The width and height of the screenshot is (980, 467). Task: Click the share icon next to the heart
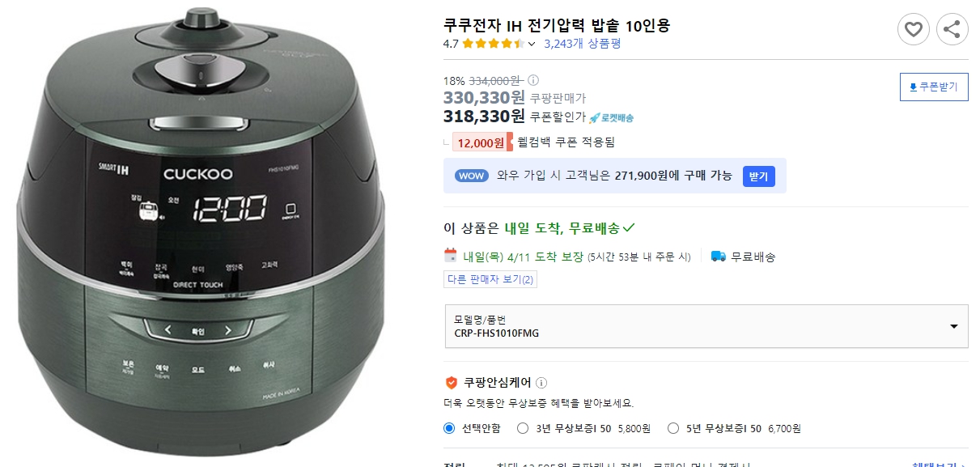click(x=952, y=29)
